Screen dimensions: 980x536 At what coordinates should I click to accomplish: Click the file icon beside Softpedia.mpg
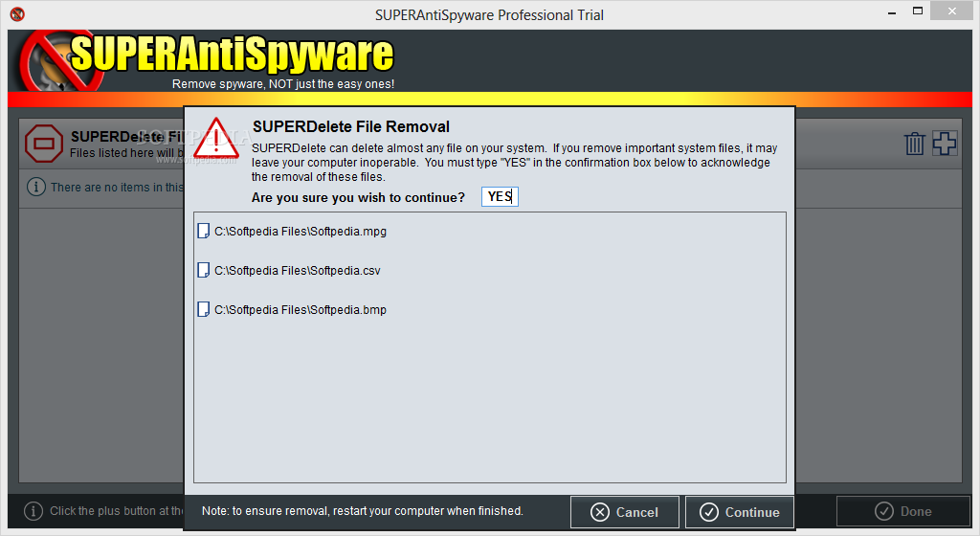203,231
